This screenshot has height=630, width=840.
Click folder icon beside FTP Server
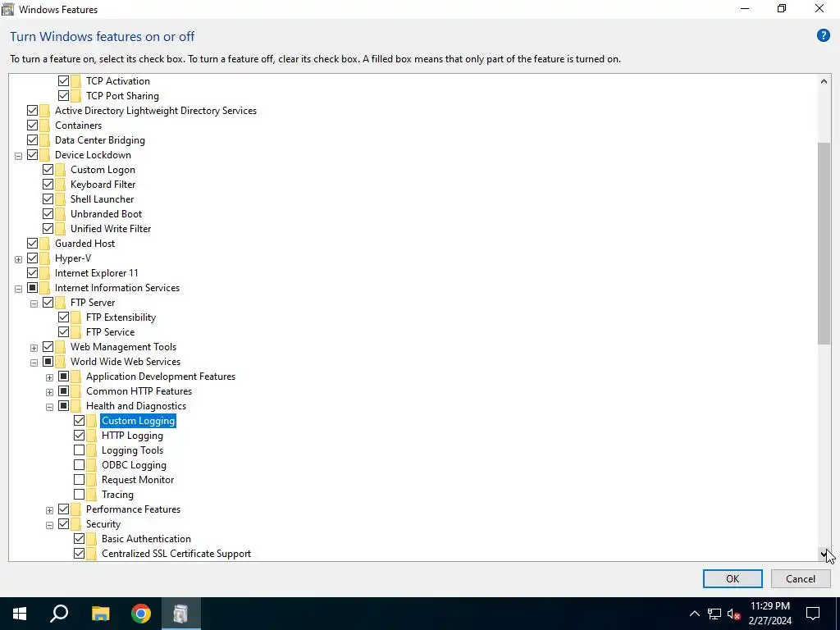60,302
